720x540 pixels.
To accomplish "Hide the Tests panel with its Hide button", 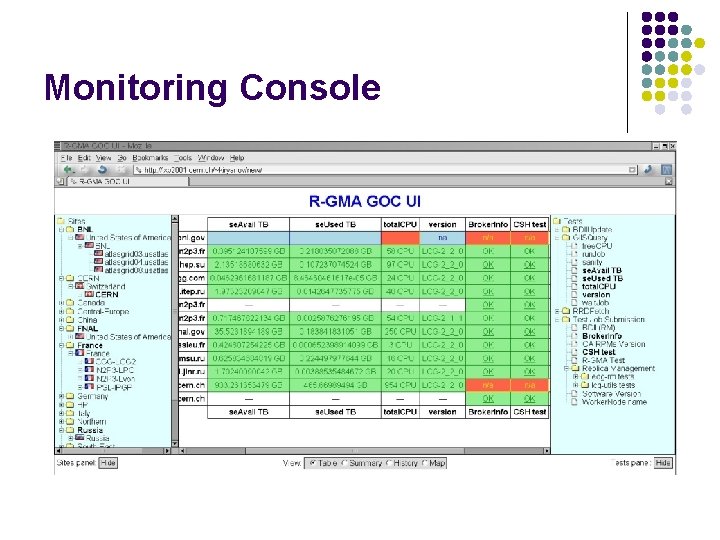I will pos(663,463).
